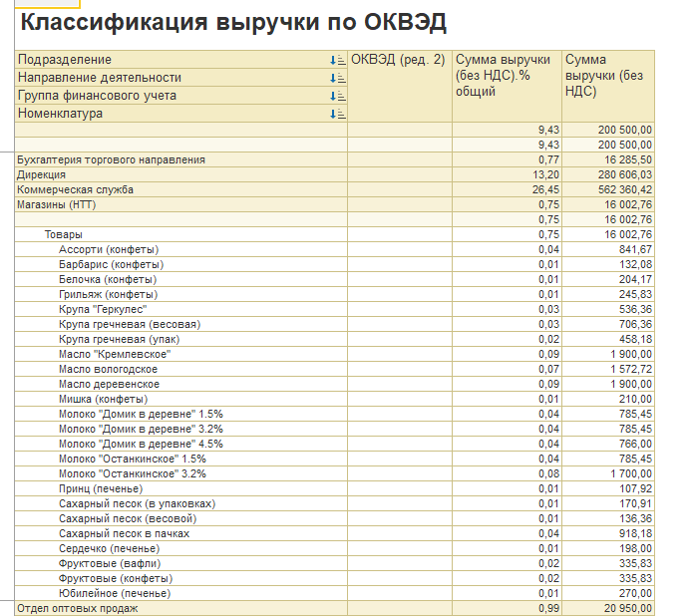
Task: Select the Отдел оптовых продаж row
Action: 77,608
